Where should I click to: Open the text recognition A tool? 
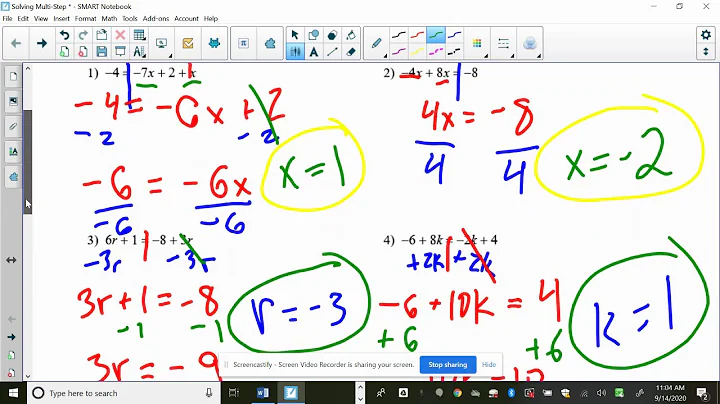(139, 51)
